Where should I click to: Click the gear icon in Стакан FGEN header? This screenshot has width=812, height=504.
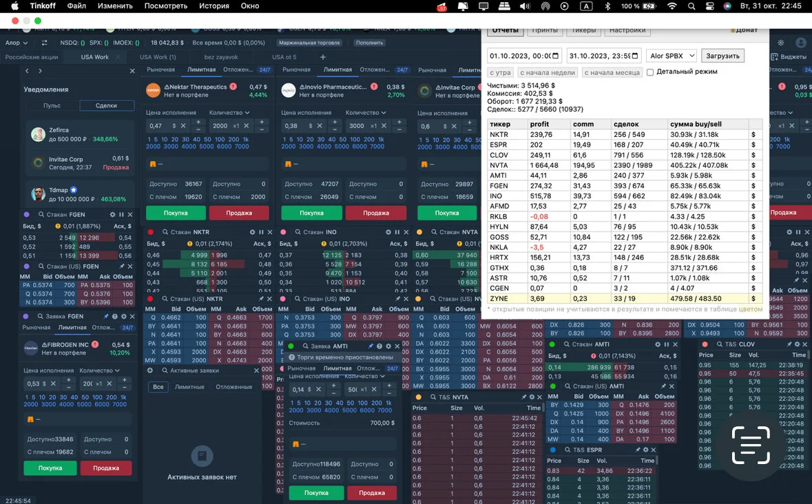point(112,214)
